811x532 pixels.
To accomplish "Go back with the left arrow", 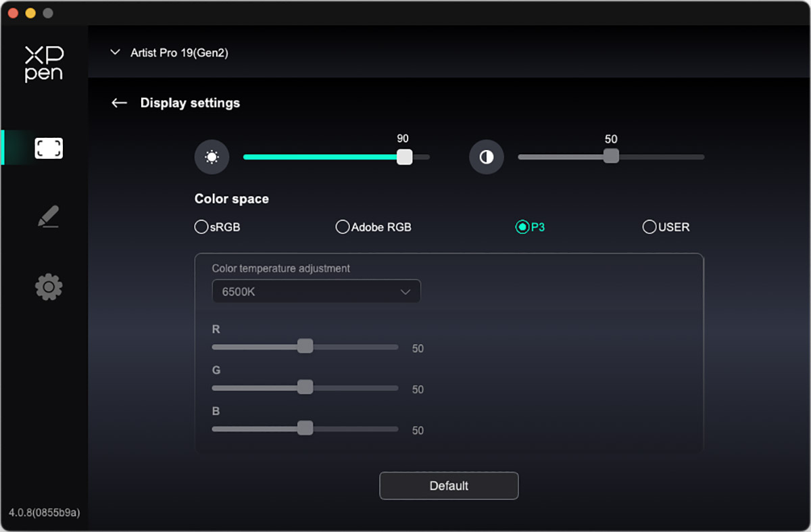I will (119, 103).
